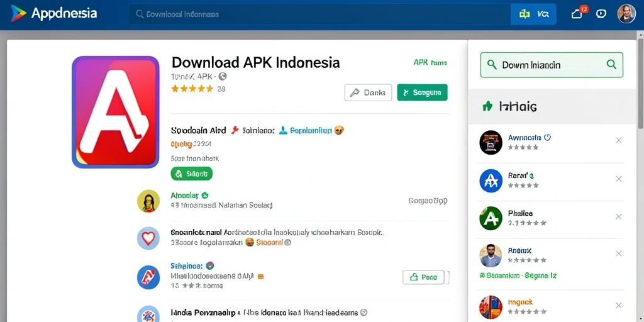Click the round clock icon in header
The width and height of the screenshot is (644, 322).
(601, 14)
